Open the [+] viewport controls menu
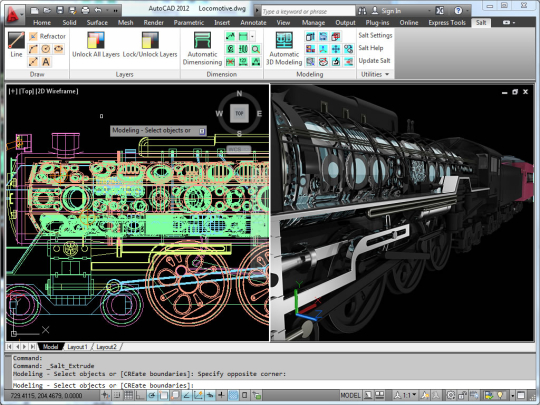540x405 pixels. 13,91
